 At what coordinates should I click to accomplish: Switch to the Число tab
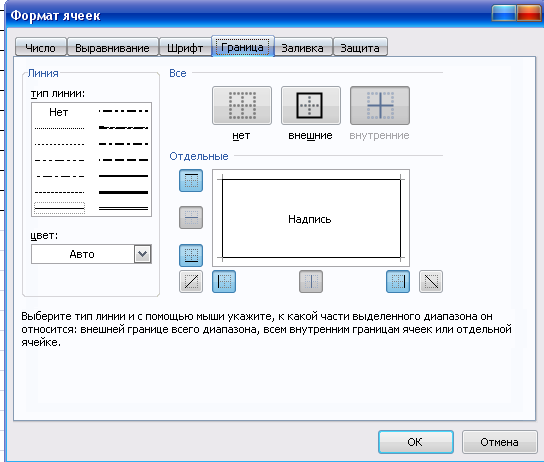(40, 48)
